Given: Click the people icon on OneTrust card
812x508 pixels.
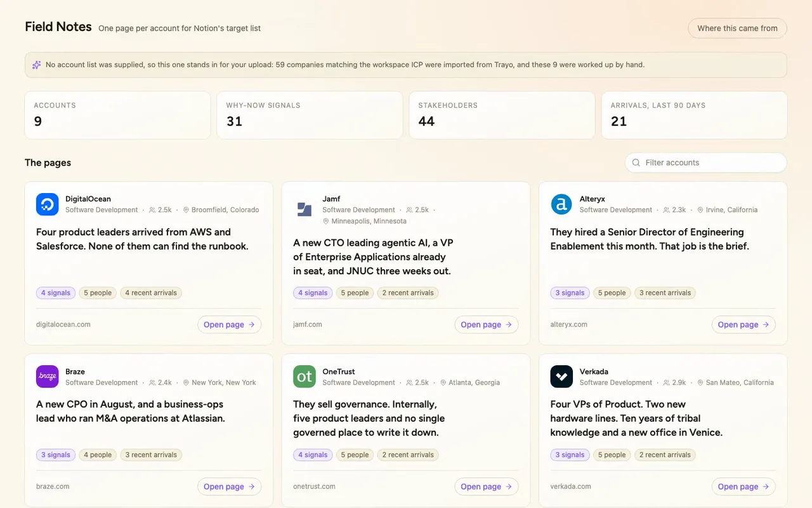Looking at the screenshot, I should point(409,382).
